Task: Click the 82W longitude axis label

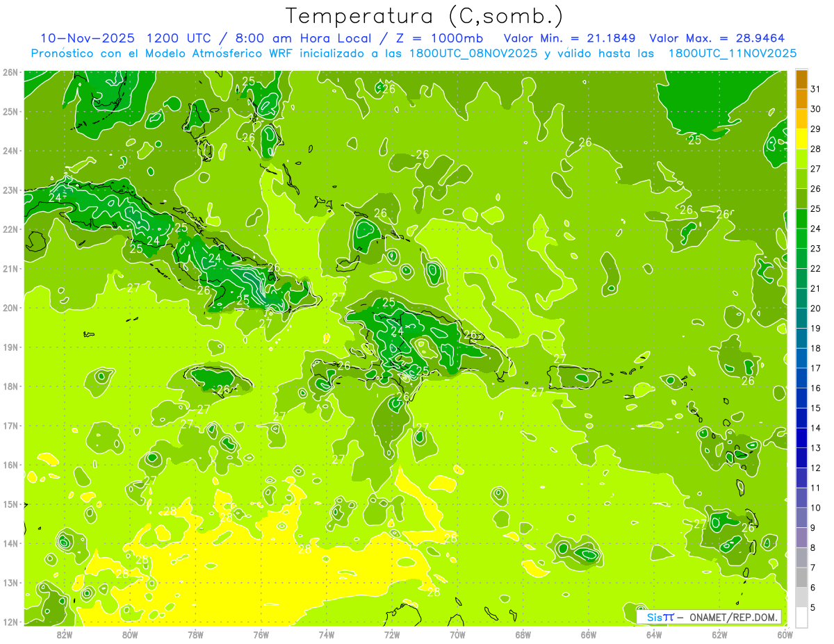Action: click(x=65, y=634)
